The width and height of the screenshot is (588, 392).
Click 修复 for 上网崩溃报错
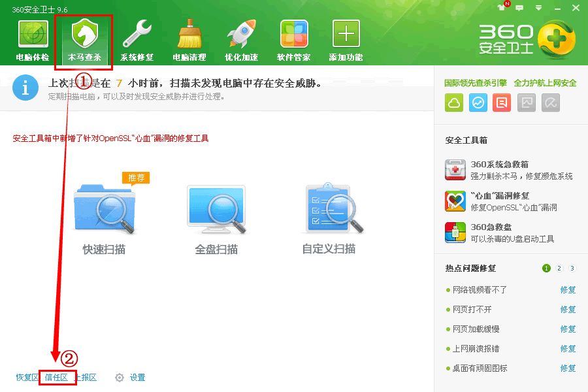(x=568, y=348)
